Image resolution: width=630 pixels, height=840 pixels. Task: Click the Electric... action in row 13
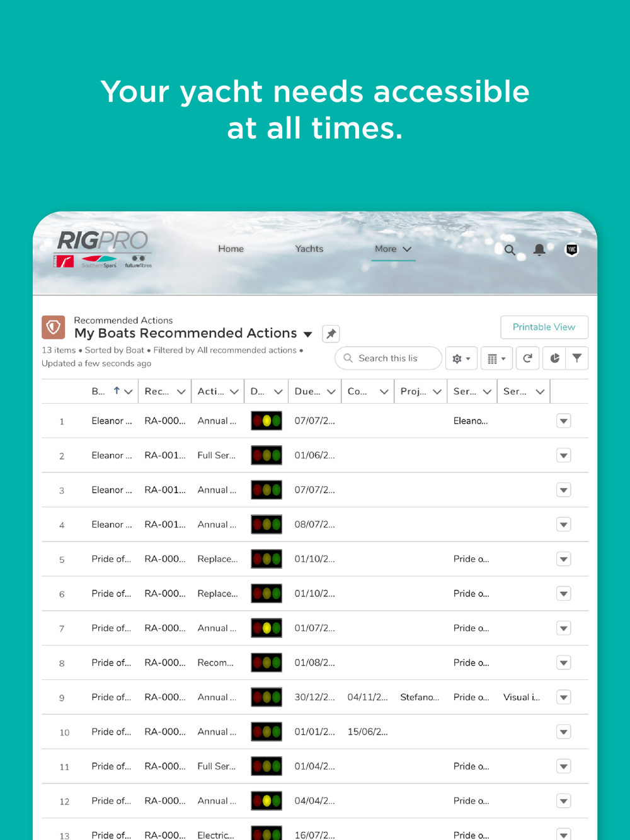click(215, 835)
